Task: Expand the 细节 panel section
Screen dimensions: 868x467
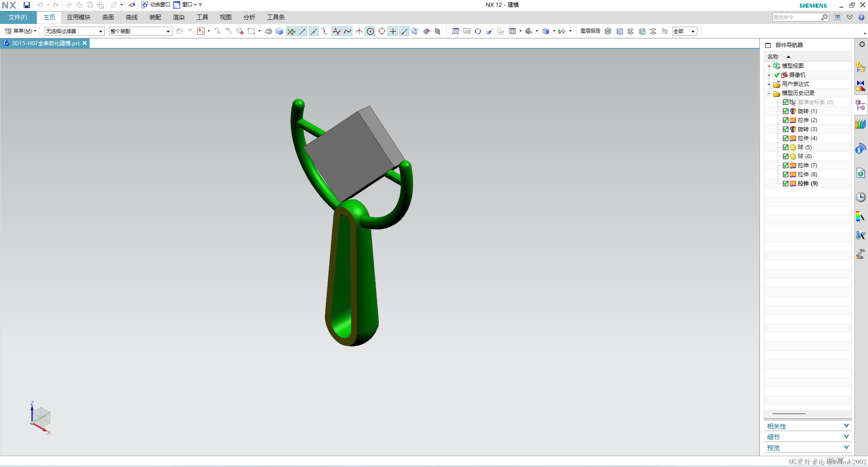Action: pyautogui.click(x=808, y=437)
